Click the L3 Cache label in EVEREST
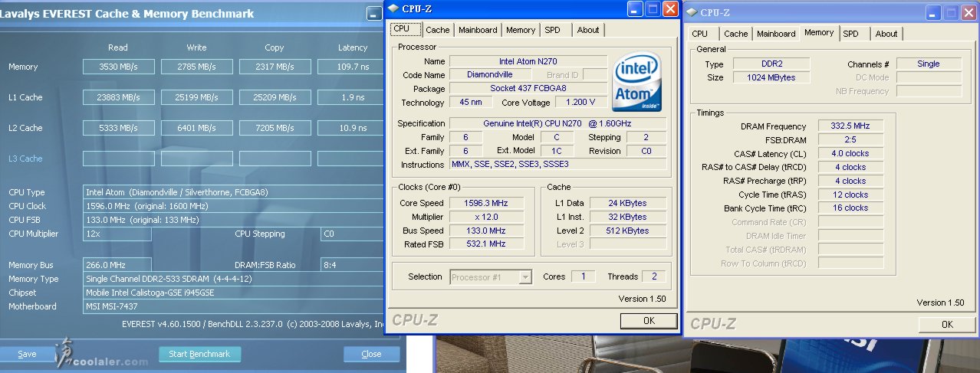 (25, 159)
